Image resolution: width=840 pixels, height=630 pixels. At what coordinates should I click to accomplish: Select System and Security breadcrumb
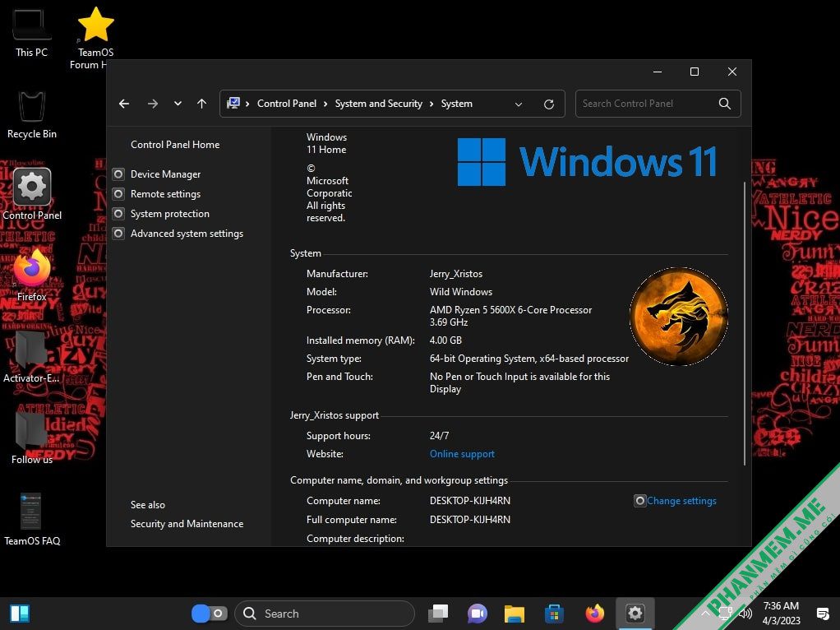(x=379, y=104)
